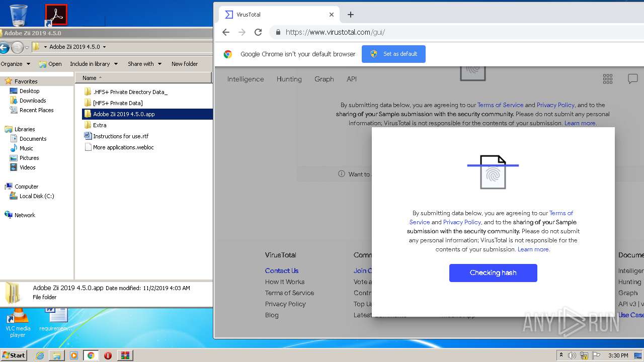644x362 pixels.
Task: Select the VirusTotal tab in Chrome
Action: click(x=279, y=15)
